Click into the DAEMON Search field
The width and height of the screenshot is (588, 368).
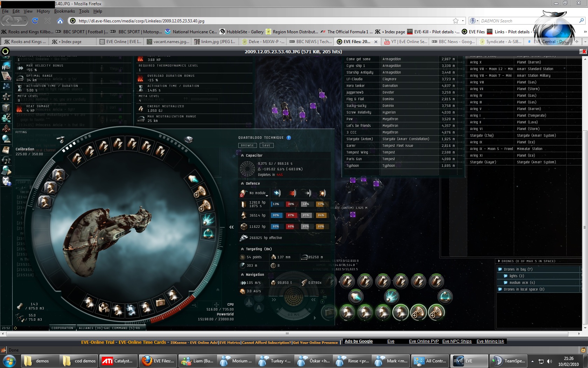(528, 21)
